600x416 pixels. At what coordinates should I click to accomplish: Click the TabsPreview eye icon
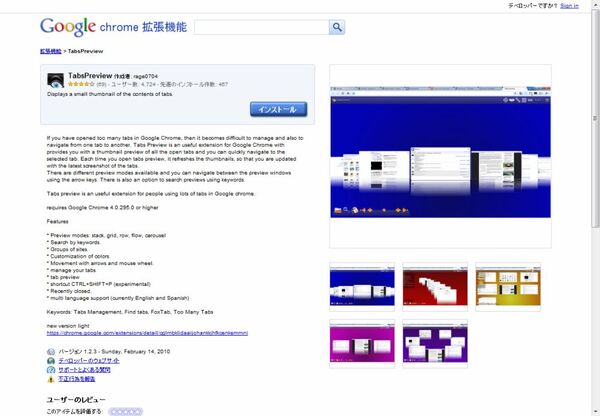pos(55,80)
